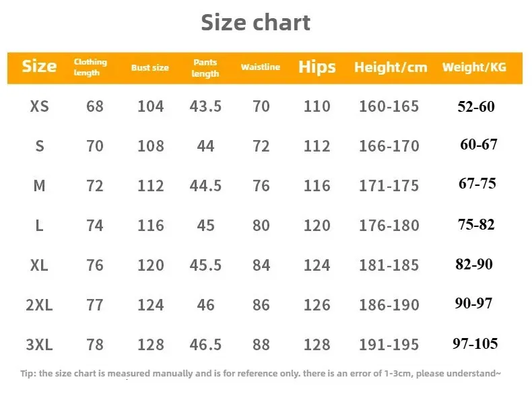Click the "Weight/KG" column header
Screen dimensions: 532x398
[x=474, y=67]
